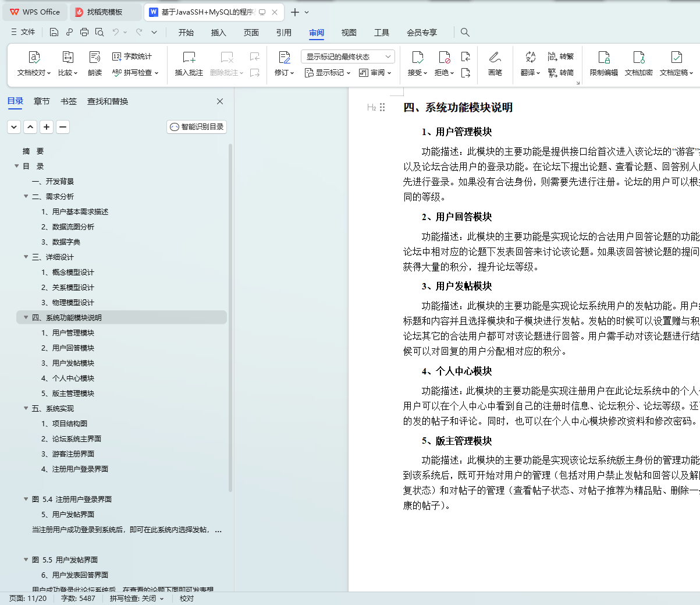This screenshot has width=700, height=605.
Task: Click the save icon in quick toolbar
Action: click(54, 32)
